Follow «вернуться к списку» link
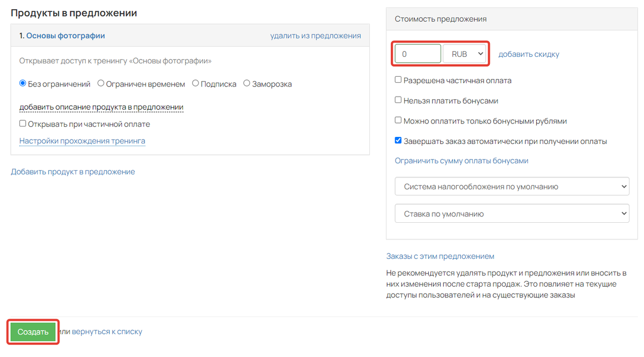The height and width of the screenshot is (357, 644). click(x=107, y=332)
